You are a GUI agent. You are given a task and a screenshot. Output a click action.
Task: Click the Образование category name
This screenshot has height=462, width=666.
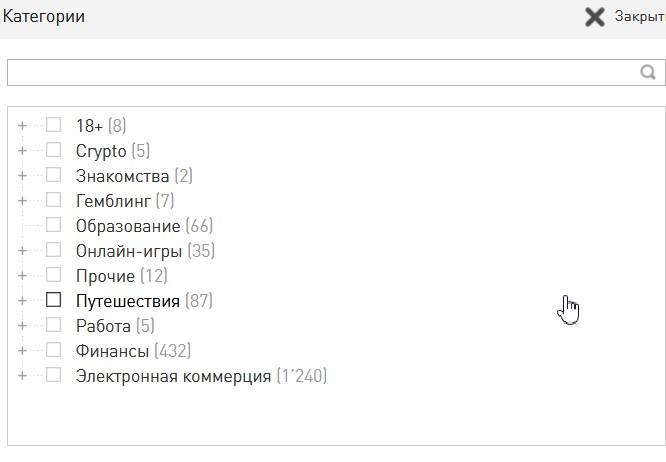[128, 226]
